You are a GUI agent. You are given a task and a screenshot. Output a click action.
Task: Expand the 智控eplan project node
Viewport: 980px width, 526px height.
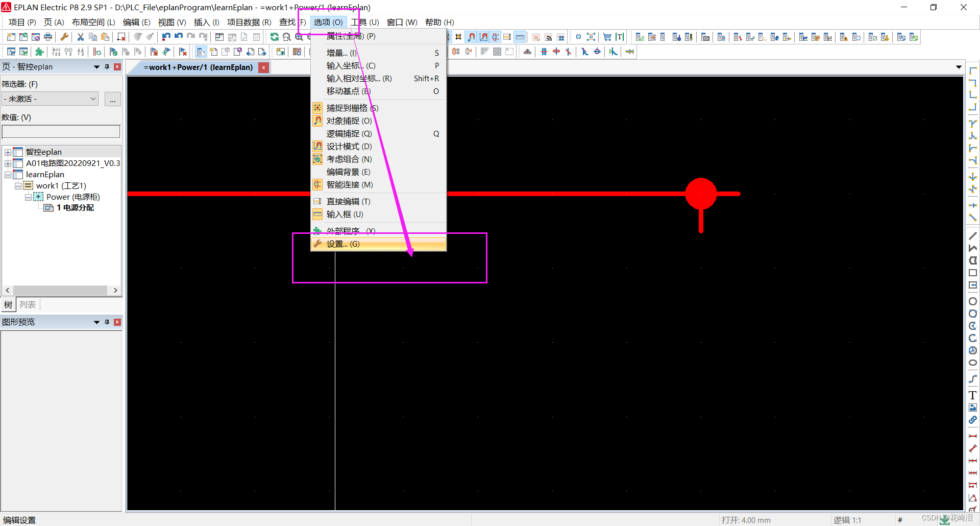pyautogui.click(x=8, y=152)
